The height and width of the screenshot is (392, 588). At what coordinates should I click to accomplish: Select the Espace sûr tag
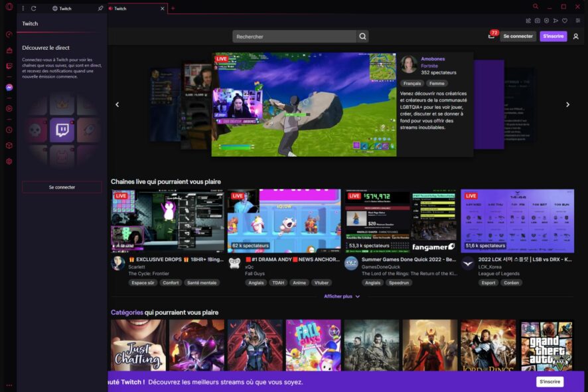pyautogui.click(x=143, y=283)
